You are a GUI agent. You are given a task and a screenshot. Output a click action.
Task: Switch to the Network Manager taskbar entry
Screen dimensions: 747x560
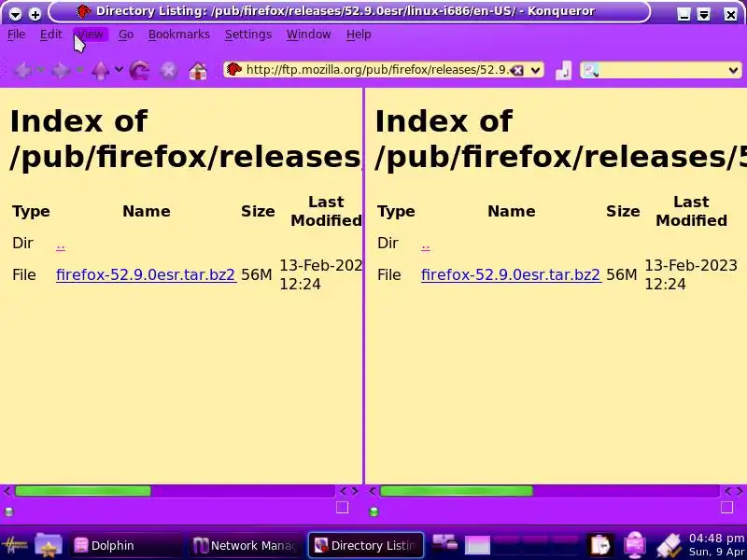pos(245,545)
